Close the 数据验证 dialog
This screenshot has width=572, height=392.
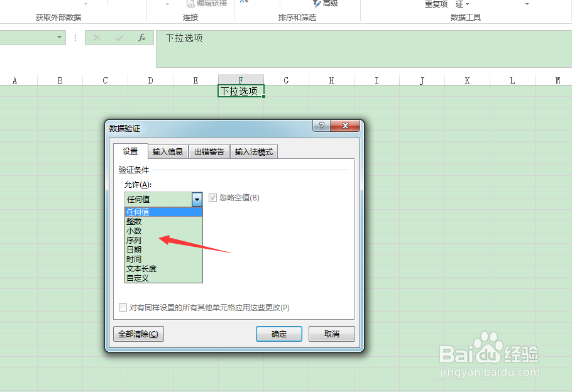[345, 126]
